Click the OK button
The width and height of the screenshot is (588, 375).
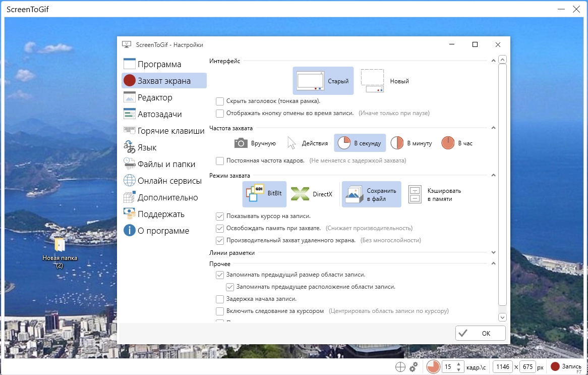pyautogui.click(x=481, y=333)
